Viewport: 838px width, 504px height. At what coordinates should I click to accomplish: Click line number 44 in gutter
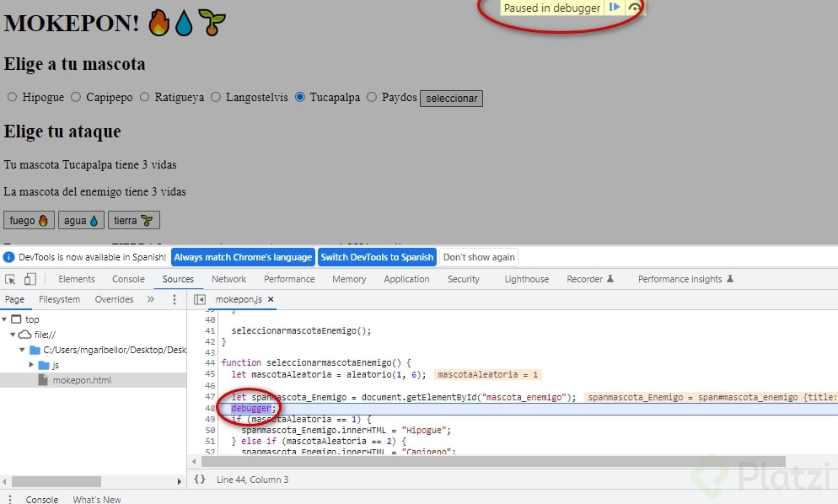(209, 362)
